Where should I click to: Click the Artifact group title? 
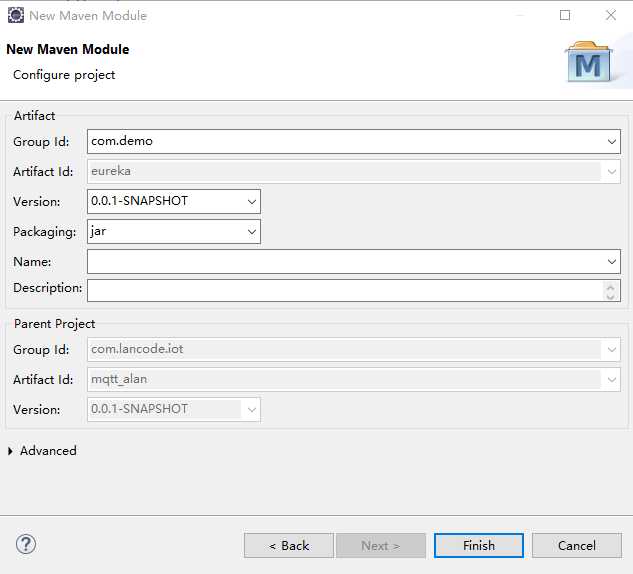[x=34, y=116]
